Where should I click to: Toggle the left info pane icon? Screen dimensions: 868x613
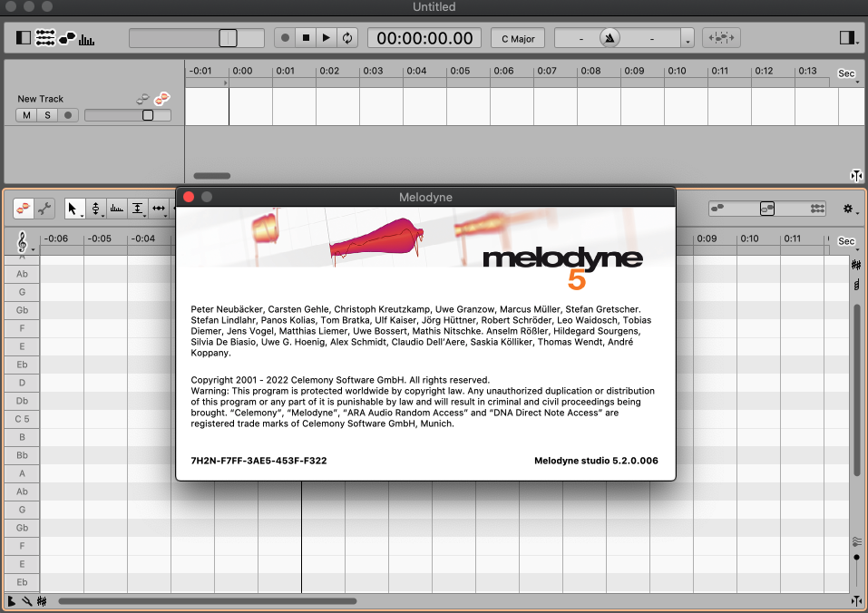coord(24,37)
